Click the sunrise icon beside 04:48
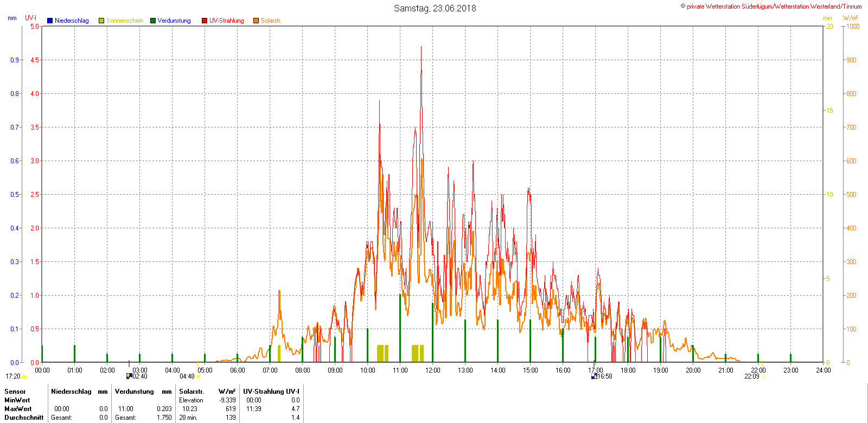 [x=198, y=376]
